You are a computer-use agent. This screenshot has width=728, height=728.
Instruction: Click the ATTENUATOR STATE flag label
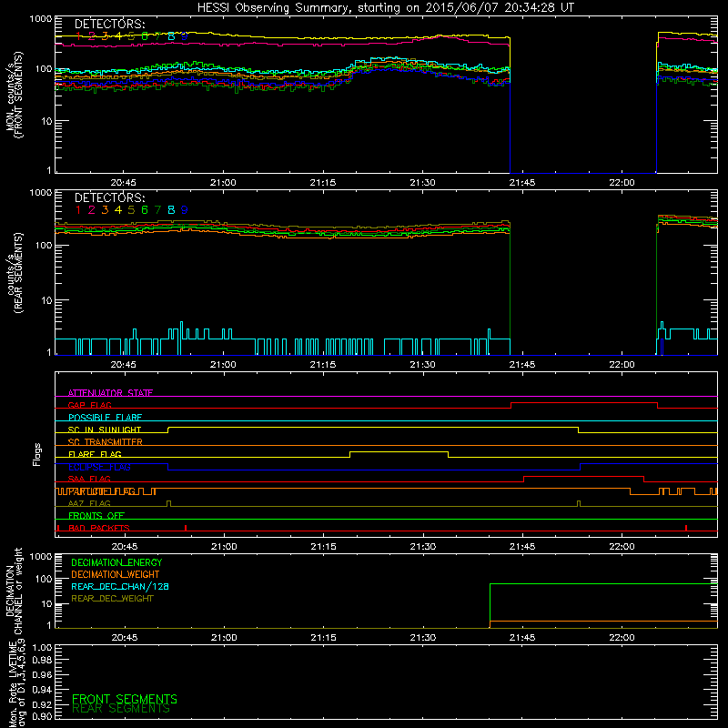[110, 393]
